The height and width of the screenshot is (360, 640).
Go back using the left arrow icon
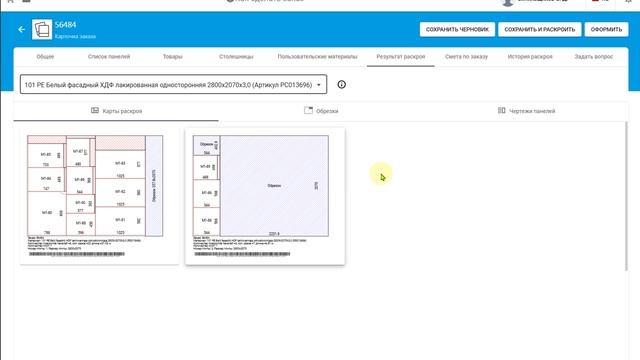click(x=21, y=29)
